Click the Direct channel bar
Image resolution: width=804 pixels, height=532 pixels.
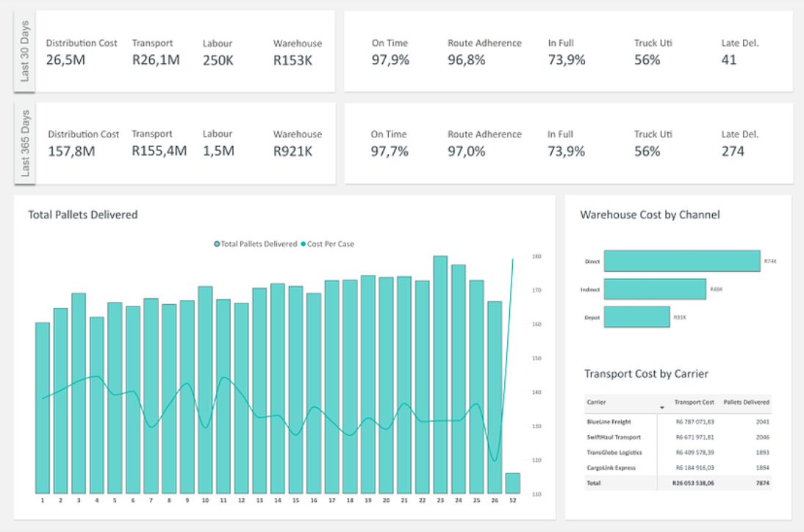click(x=682, y=261)
